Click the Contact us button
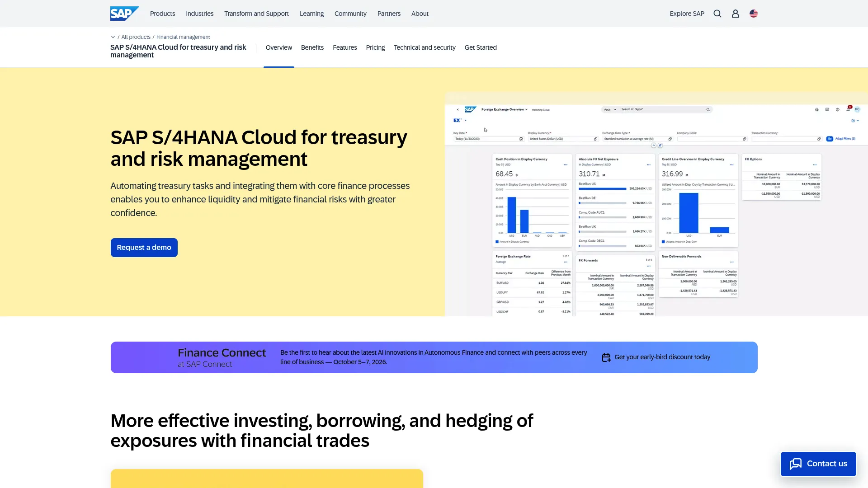The width and height of the screenshot is (868, 488). (x=818, y=464)
